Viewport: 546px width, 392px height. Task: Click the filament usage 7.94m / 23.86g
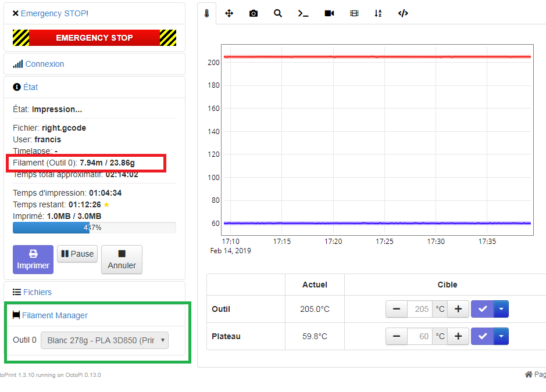tap(107, 163)
